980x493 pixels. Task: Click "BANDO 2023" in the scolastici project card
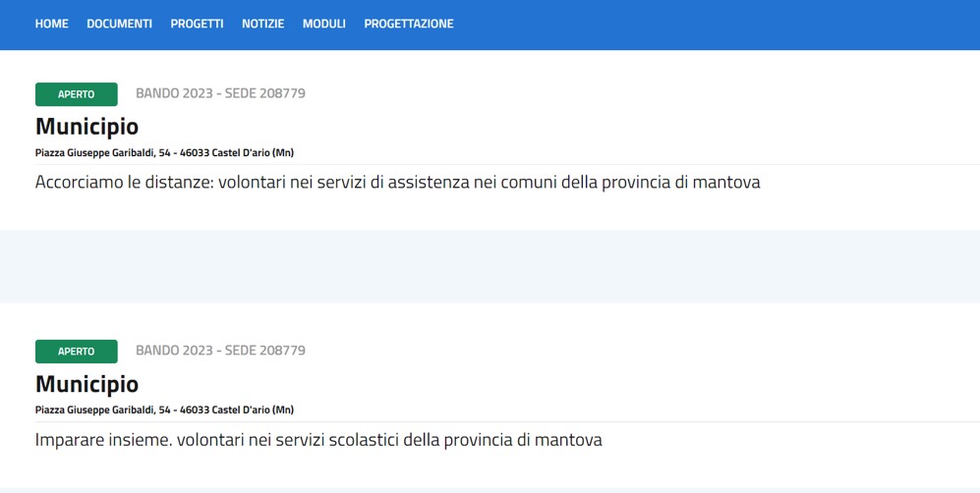pos(172,351)
